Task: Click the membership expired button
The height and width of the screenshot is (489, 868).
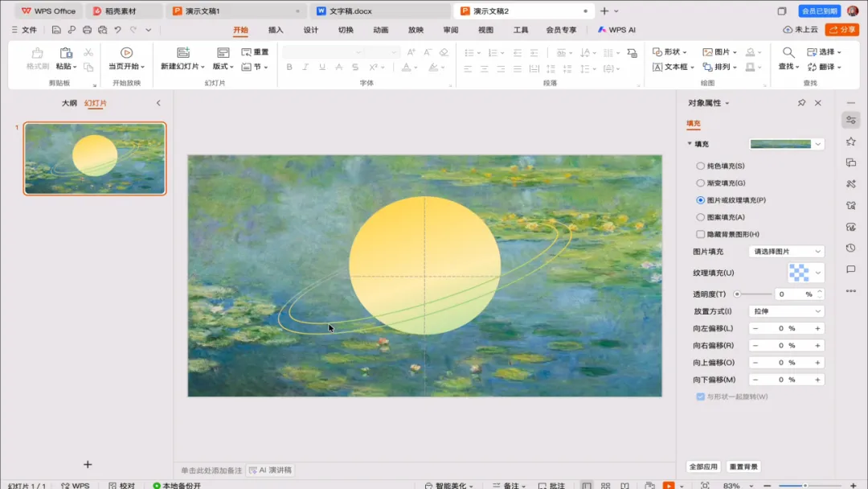Action: coord(819,11)
